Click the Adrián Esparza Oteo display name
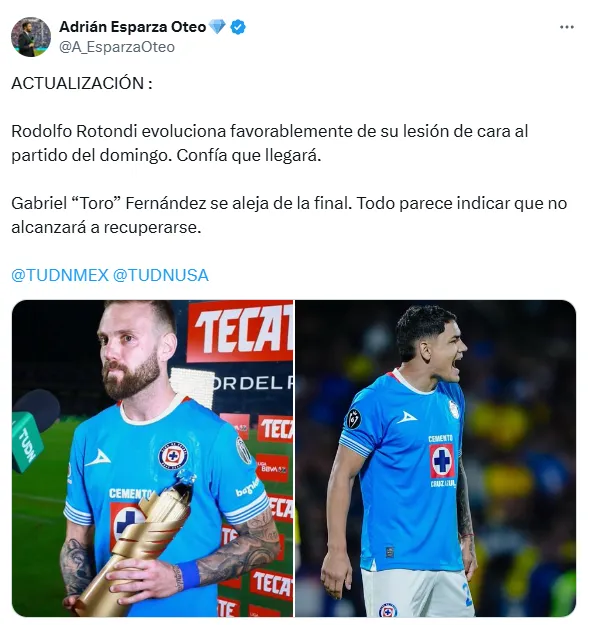 tap(133, 27)
